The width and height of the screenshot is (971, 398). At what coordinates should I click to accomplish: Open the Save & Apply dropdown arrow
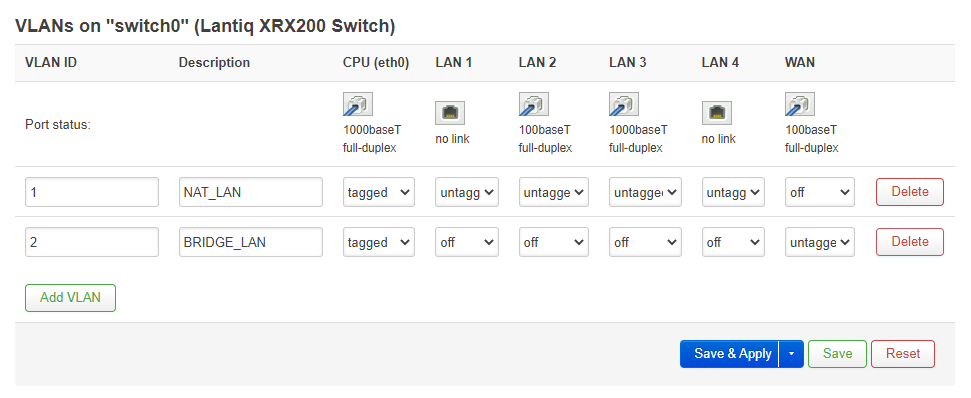[791, 354]
